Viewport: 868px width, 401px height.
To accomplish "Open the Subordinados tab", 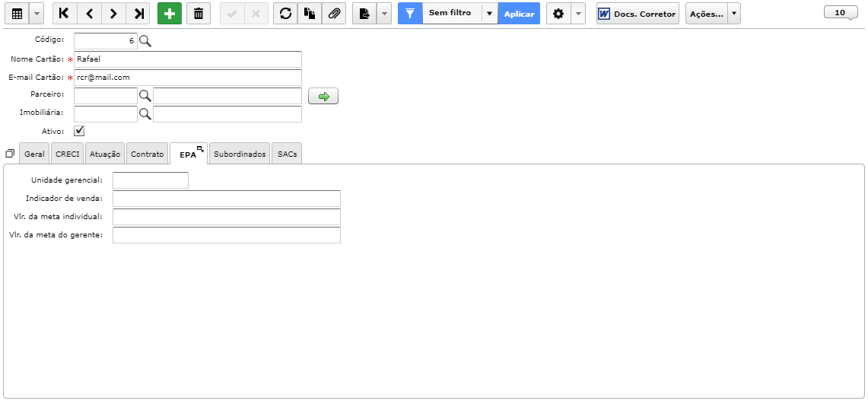I will point(240,154).
